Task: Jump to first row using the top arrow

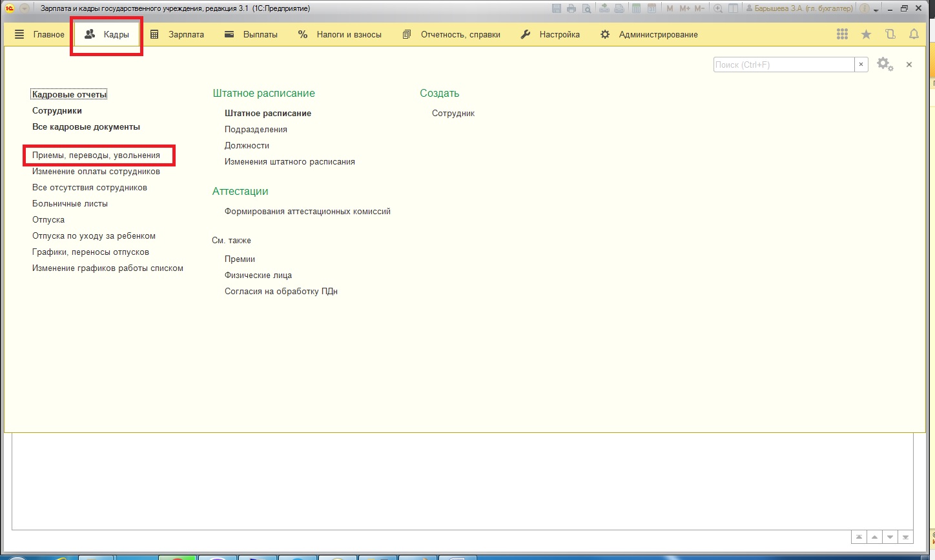Action: tap(859, 537)
